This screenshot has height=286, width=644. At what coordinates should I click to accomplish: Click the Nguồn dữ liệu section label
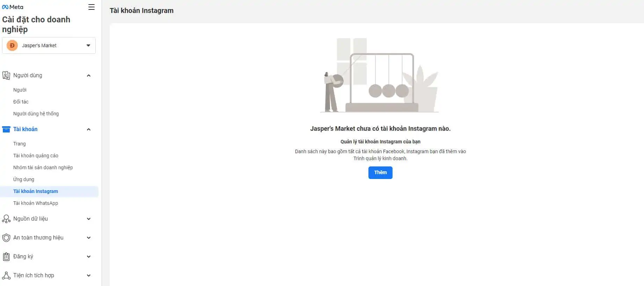pyautogui.click(x=30, y=219)
